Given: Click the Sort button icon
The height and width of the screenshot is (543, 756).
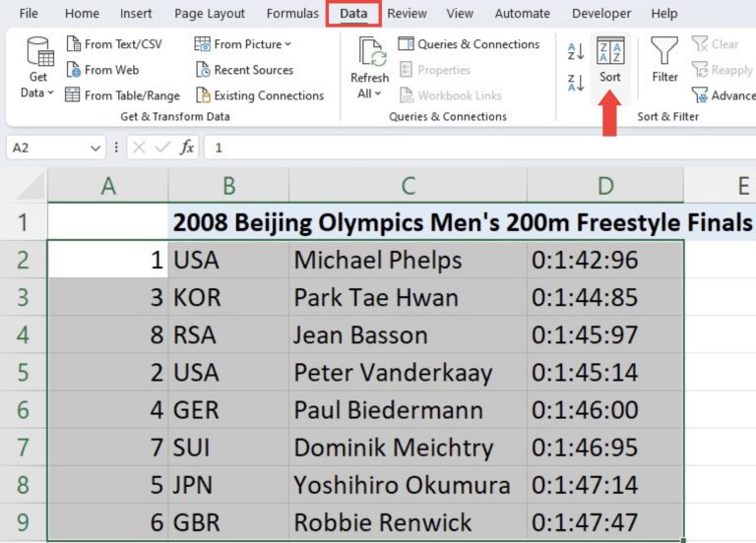Looking at the screenshot, I should pos(610,53).
